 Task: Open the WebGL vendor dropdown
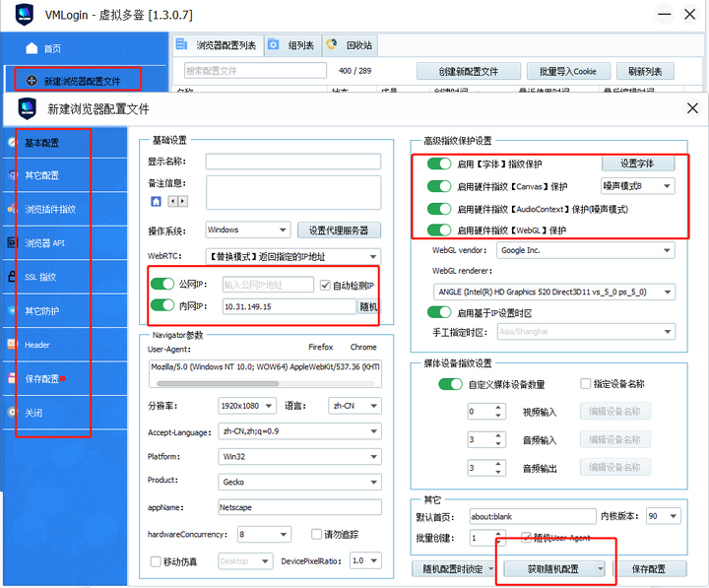tap(586, 250)
